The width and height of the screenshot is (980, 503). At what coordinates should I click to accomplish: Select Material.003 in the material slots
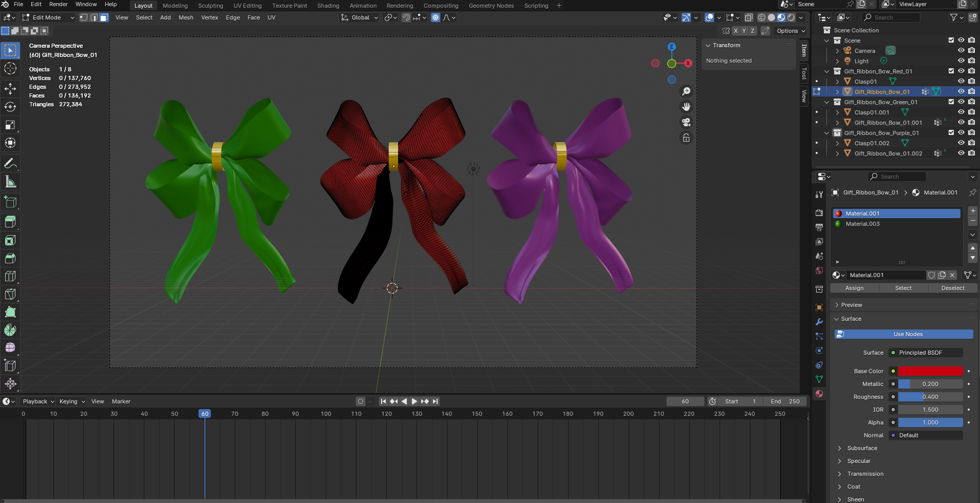click(863, 224)
